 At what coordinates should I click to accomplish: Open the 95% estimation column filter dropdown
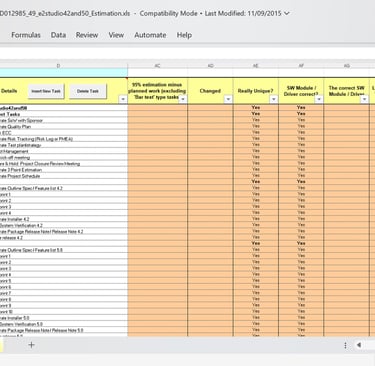(x=183, y=99)
